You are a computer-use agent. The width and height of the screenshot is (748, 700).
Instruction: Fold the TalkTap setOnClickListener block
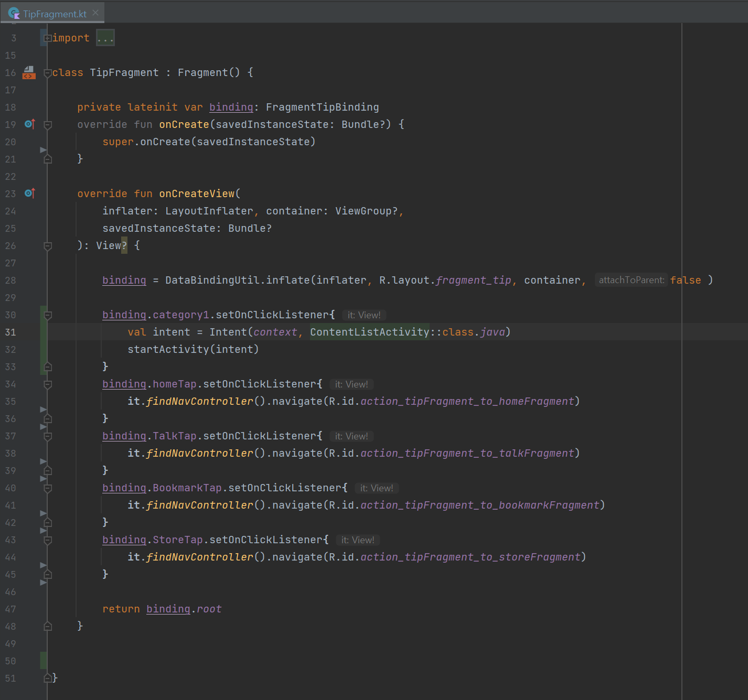[48, 436]
